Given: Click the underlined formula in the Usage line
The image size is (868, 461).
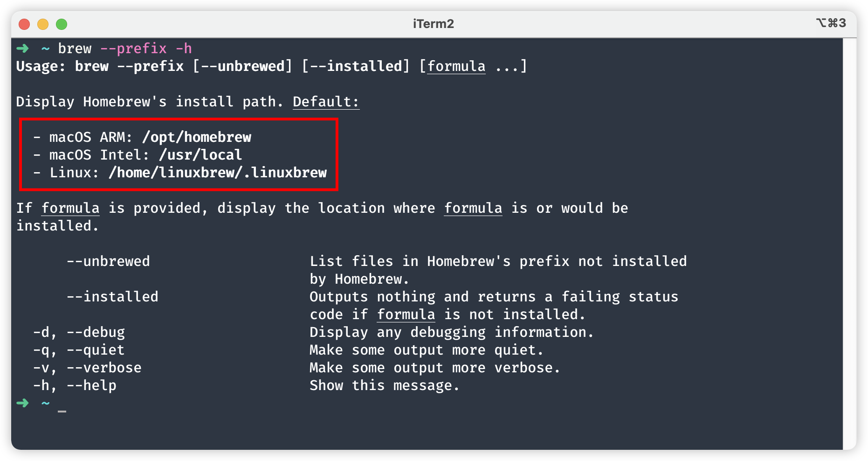Looking at the screenshot, I should (456, 66).
